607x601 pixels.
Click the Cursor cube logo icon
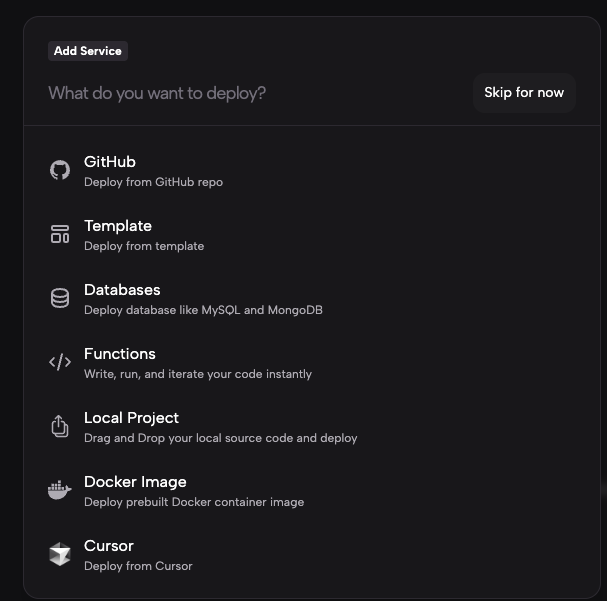(x=60, y=554)
